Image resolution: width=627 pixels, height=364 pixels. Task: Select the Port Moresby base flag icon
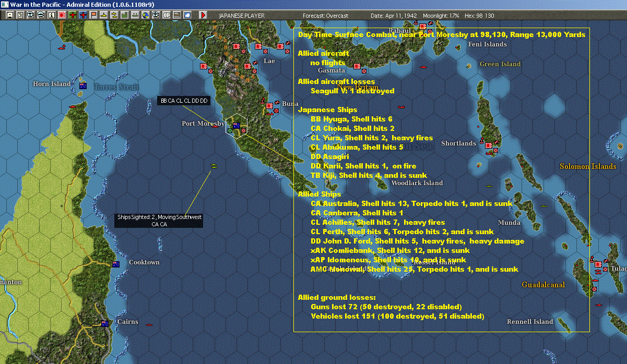[x=236, y=125]
